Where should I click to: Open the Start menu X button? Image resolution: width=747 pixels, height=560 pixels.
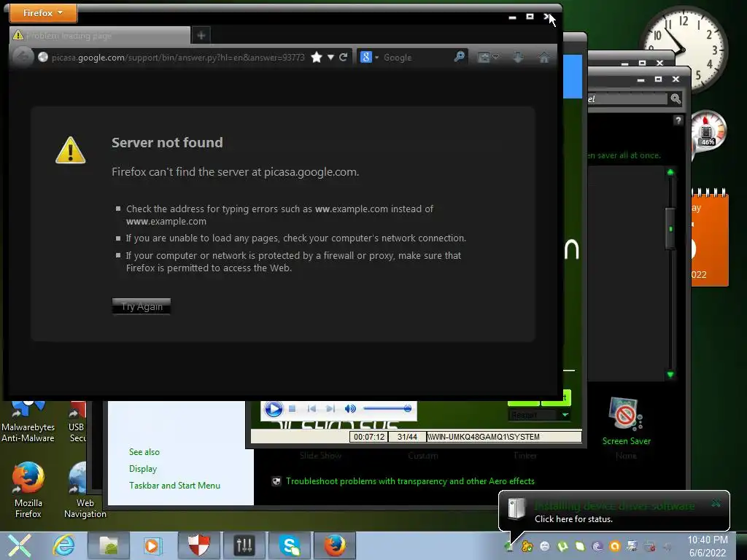(x=20, y=545)
